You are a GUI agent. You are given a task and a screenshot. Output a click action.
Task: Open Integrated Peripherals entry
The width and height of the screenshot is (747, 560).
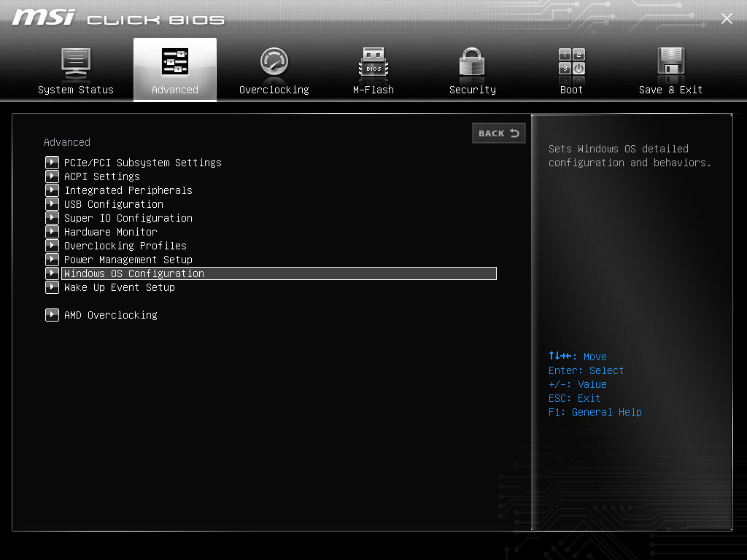(128, 190)
